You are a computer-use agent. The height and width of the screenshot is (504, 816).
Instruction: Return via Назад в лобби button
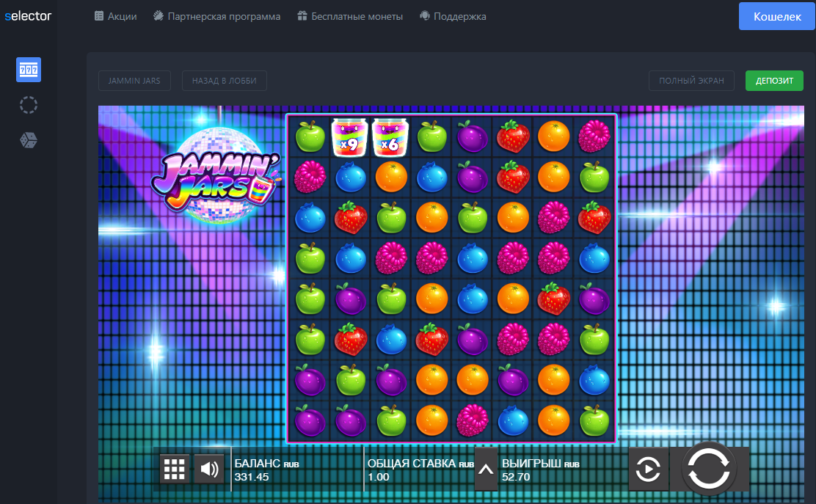[224, 81]
